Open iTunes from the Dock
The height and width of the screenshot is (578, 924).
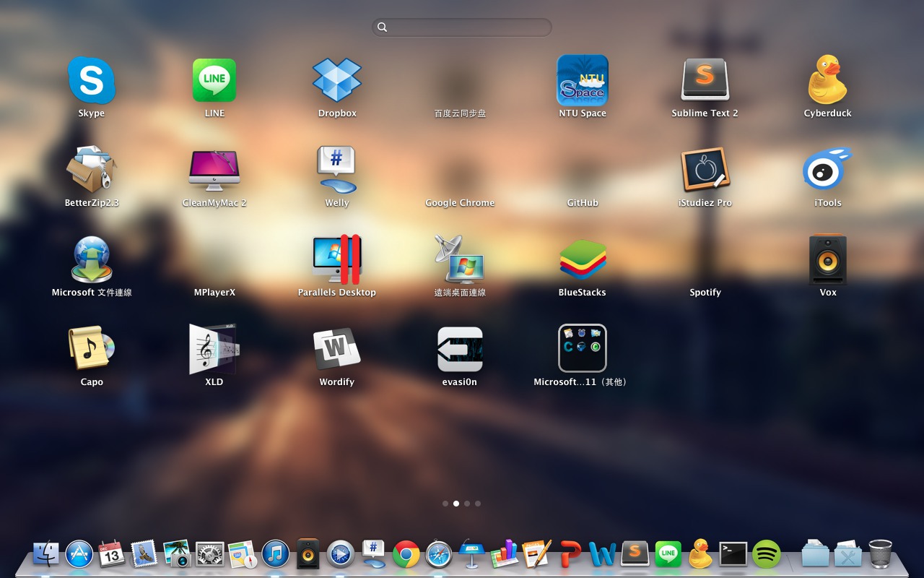pos(275,554)
